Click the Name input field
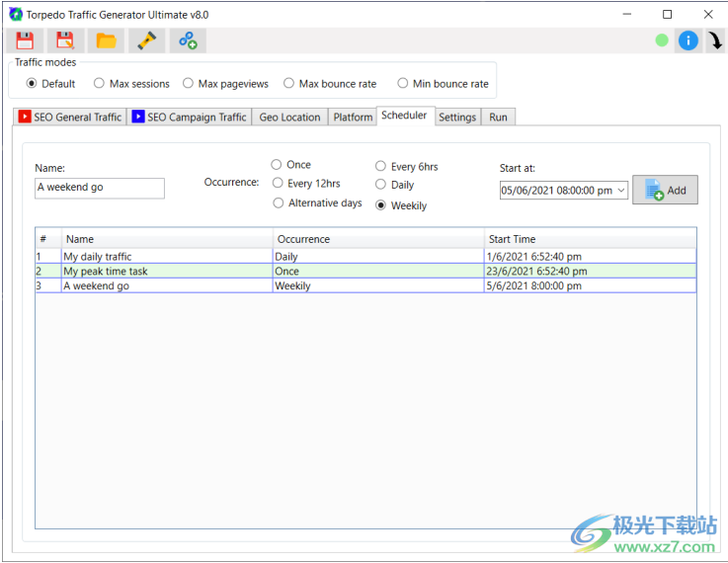728x563 pixels. 100,188
